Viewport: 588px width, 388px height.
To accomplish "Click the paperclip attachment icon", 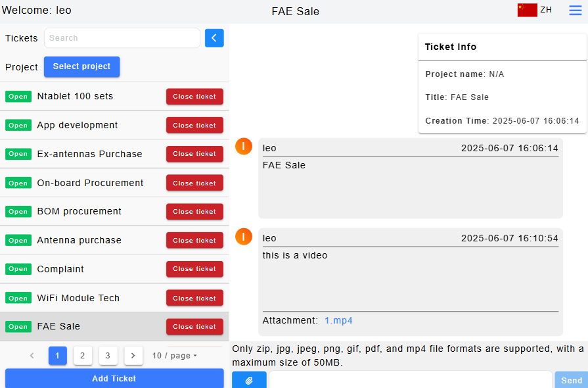I will (x=249, y=380).
